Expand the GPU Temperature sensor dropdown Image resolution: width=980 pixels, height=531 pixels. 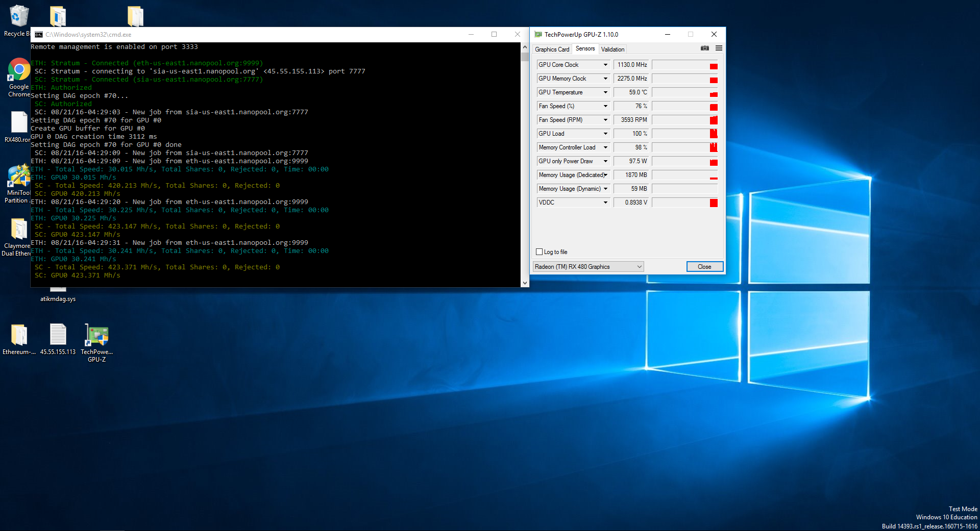(x=605, y=92)
